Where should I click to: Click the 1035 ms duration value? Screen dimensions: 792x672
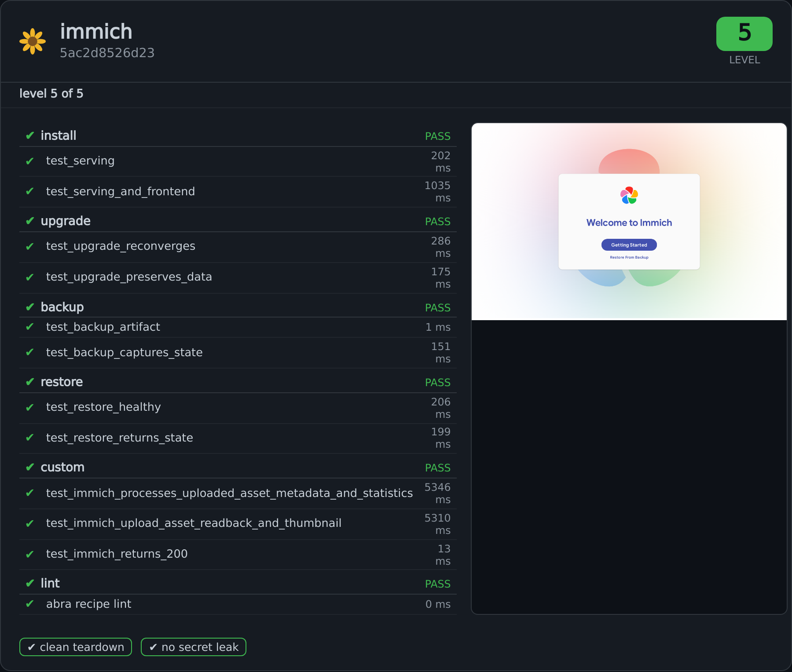pos(437,192)
